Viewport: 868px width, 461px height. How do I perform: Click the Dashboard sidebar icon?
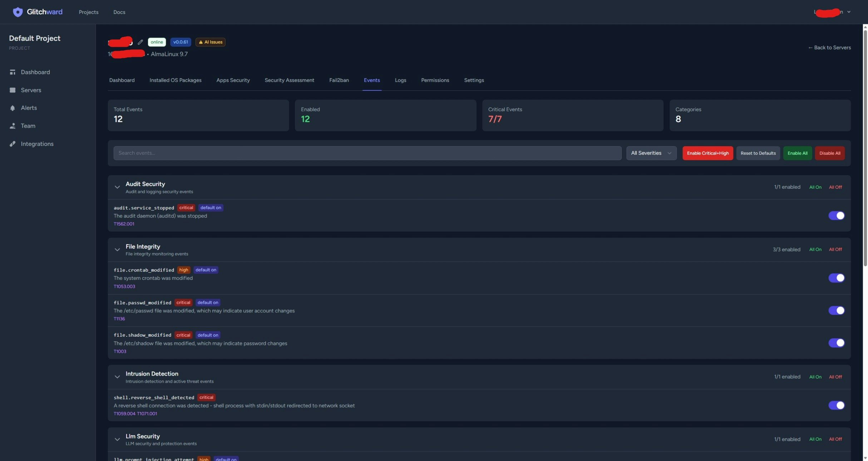pyautogui.click(x=13, y=72)
